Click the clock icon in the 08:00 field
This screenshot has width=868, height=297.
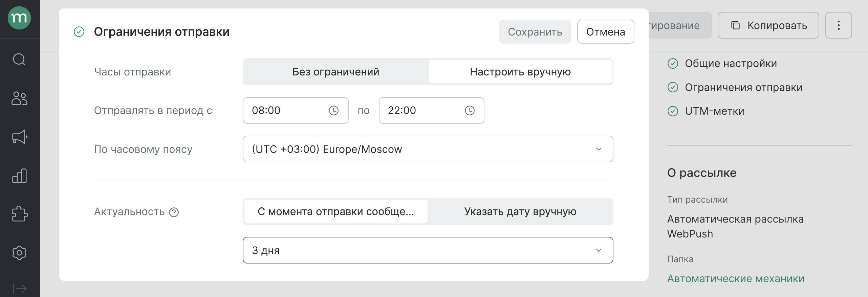click(x=333, y=111)
